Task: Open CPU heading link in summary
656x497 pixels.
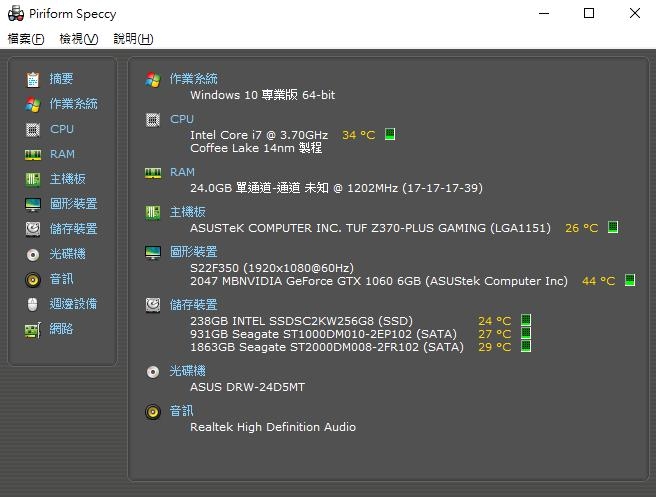Action: pyautogui.click(x=182, y=119)
